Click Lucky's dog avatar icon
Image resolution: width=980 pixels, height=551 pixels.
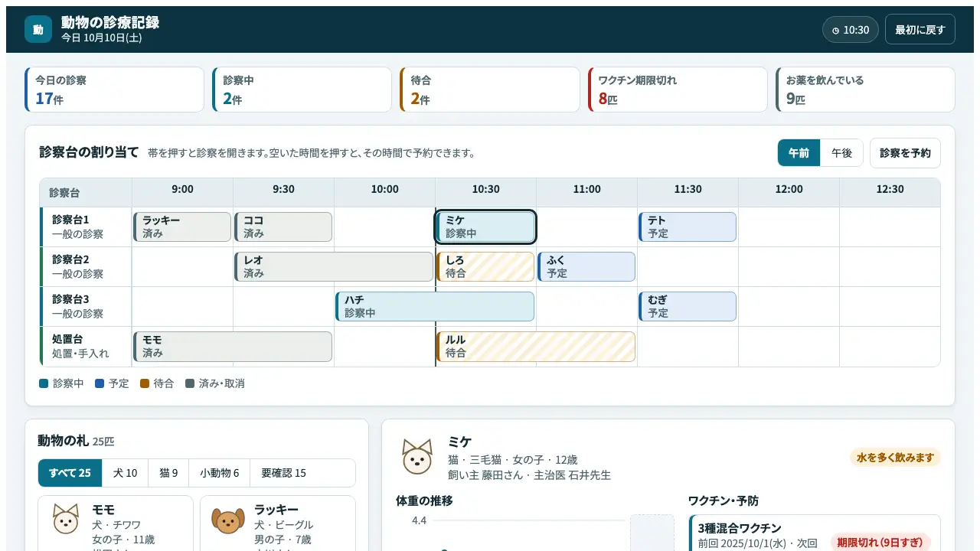click(x=228, y=520)
